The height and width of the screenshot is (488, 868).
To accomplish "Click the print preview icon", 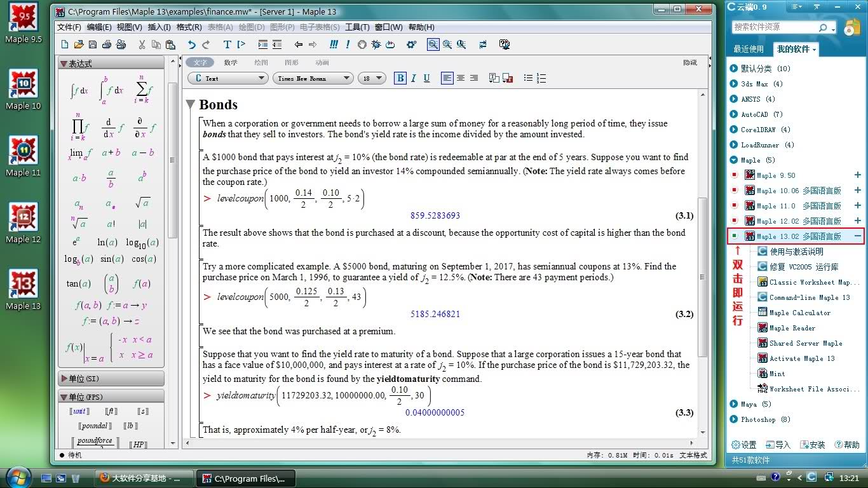I will [x=121, y=44].
